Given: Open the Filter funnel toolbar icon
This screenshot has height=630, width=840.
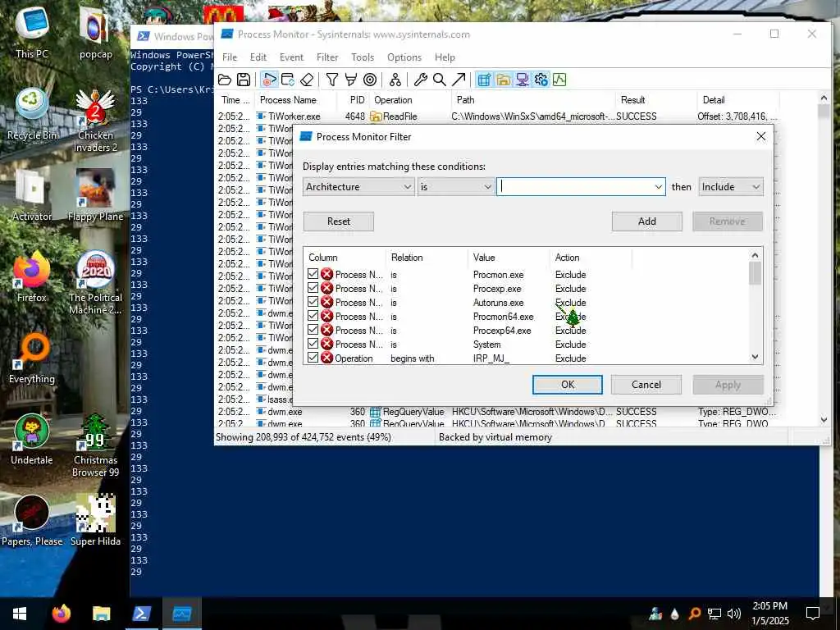Looking at the screenshot, I should [x=332, y=80].
